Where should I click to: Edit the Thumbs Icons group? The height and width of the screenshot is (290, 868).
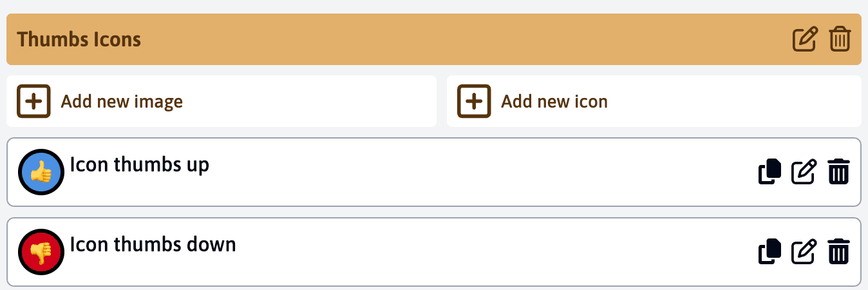(x=804, y=39)
